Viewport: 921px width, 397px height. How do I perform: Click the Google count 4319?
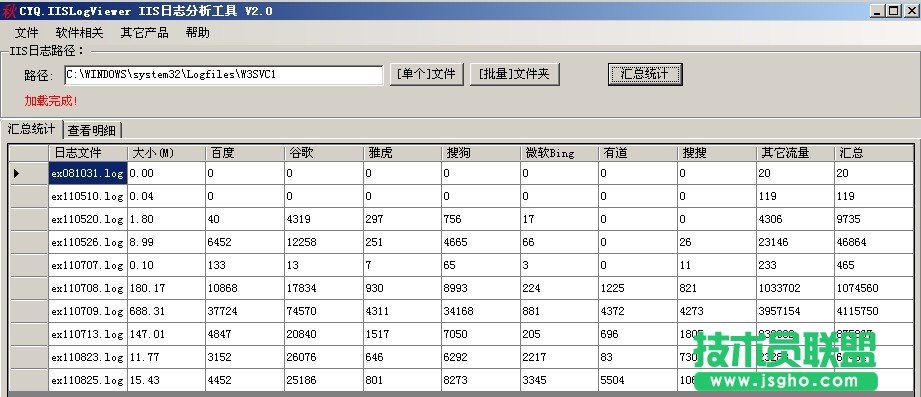323,219
